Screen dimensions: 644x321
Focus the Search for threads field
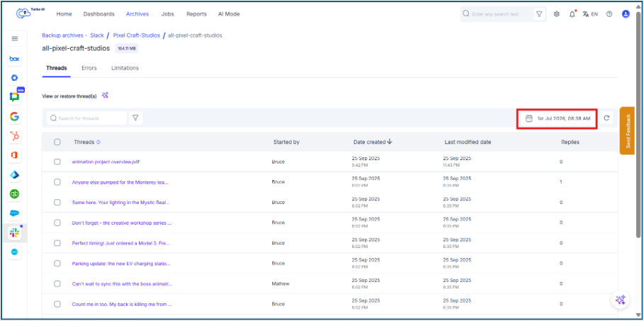click(86, 118)
